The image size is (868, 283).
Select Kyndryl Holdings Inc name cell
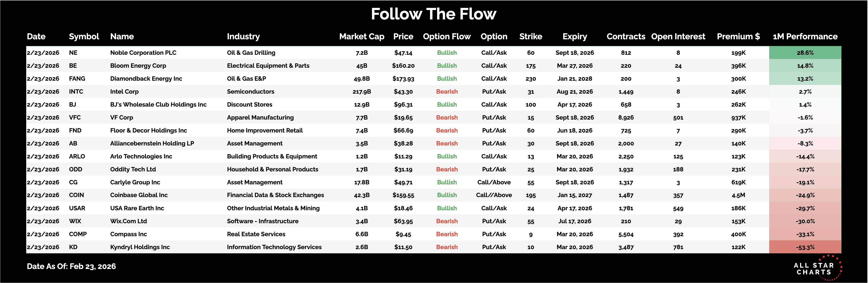[140, 247]
